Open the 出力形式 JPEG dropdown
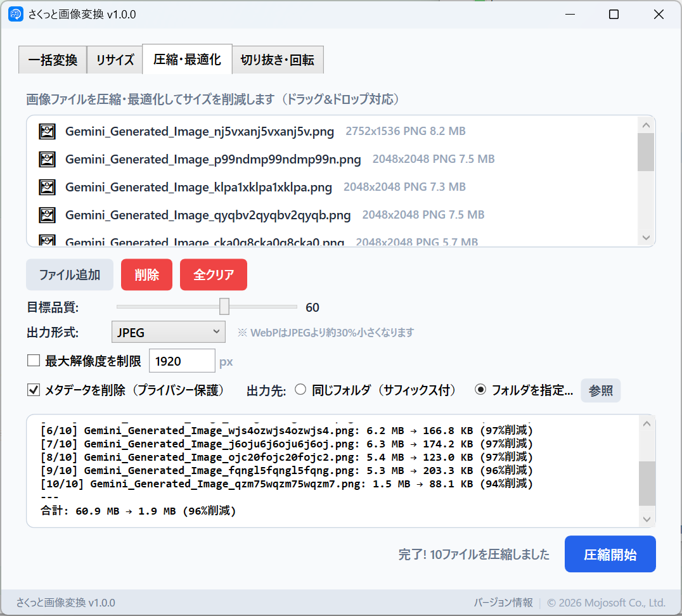 [168, 332]
